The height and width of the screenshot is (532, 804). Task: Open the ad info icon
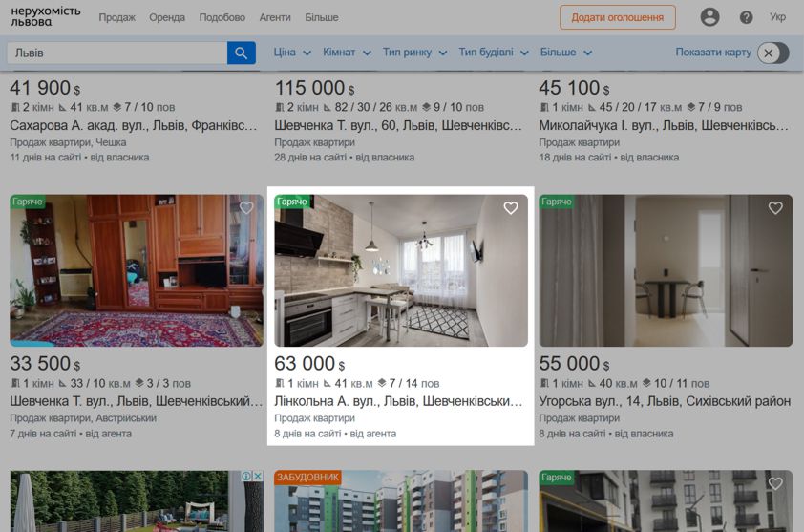[x=246, y=476]
